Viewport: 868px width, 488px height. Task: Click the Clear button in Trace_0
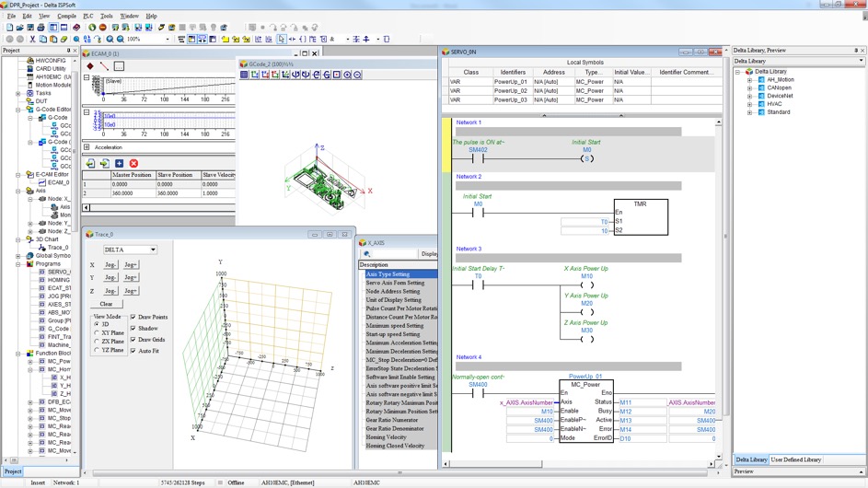[106, 304]
